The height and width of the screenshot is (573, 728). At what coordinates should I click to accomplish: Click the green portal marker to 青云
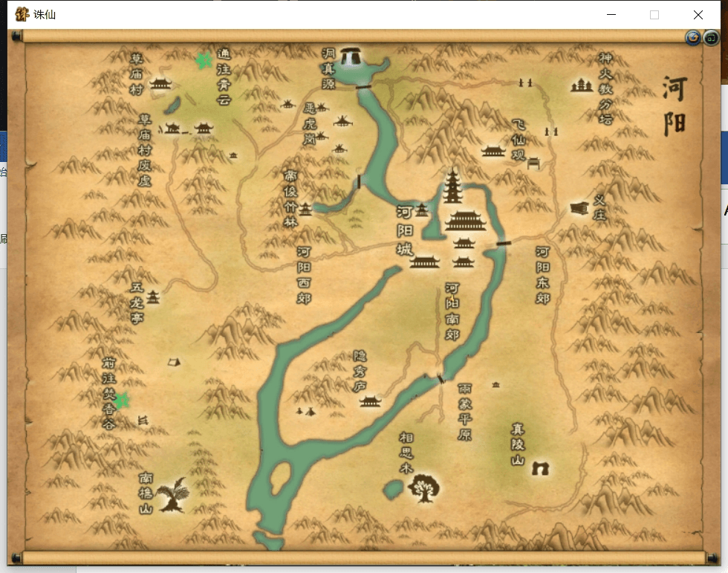click(204, 61)
